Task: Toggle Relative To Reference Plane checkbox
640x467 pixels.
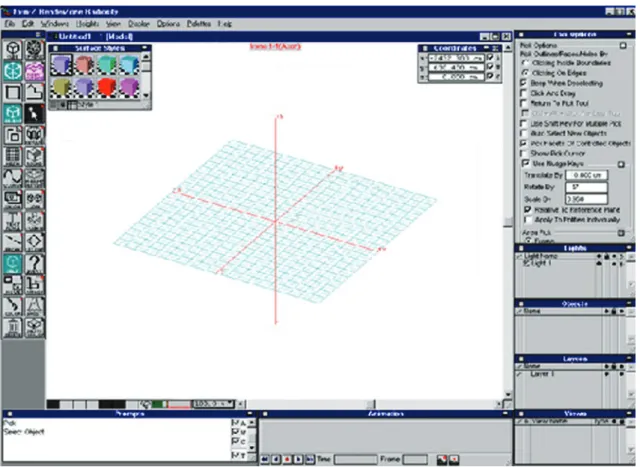Action: pos(528,209)
